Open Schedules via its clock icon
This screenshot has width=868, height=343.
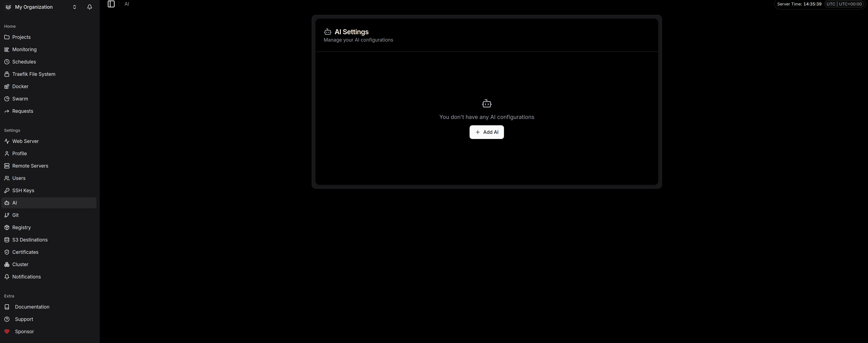coord(7,62)
